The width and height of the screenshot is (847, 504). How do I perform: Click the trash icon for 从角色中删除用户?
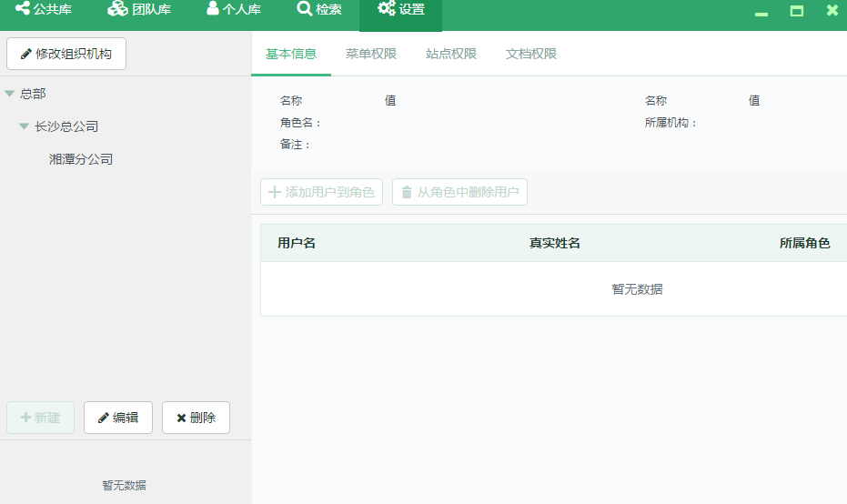click(x=407, y=192)
